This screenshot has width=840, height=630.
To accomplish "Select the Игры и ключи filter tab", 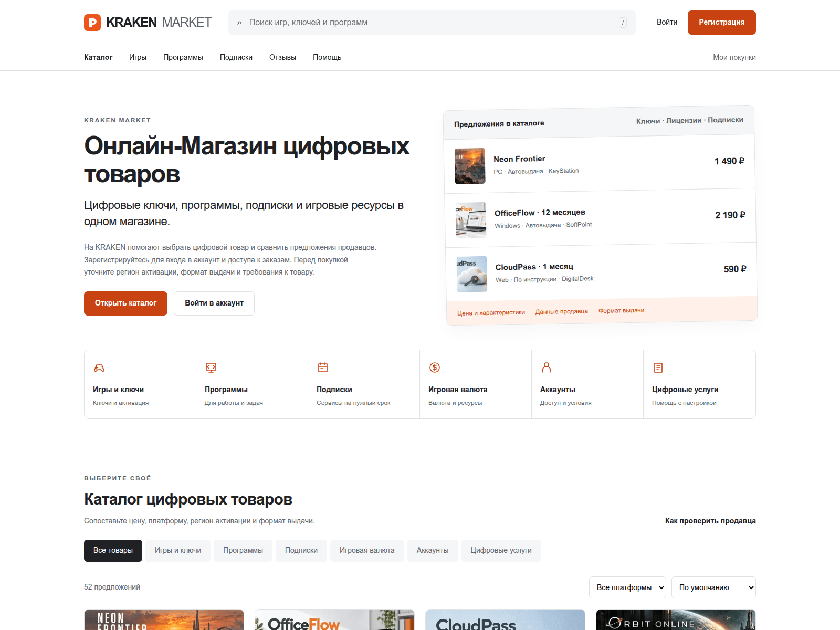I will [178, 551].
